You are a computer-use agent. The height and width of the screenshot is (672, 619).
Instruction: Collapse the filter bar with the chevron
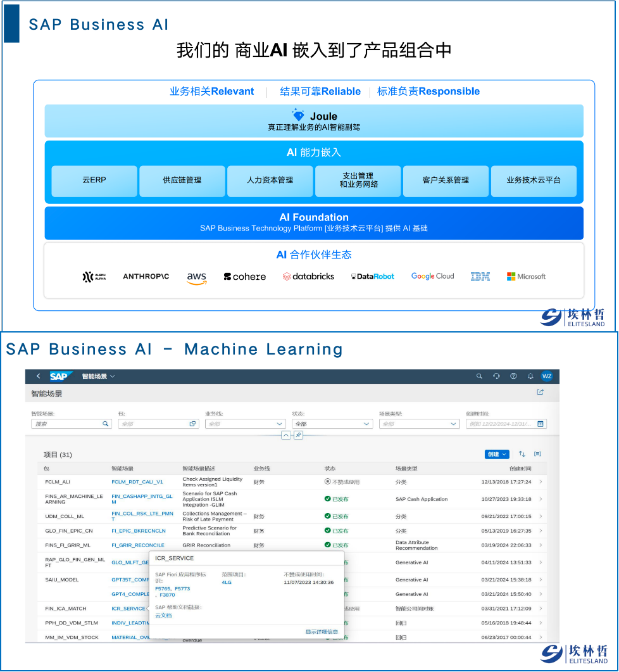point(285,436)
